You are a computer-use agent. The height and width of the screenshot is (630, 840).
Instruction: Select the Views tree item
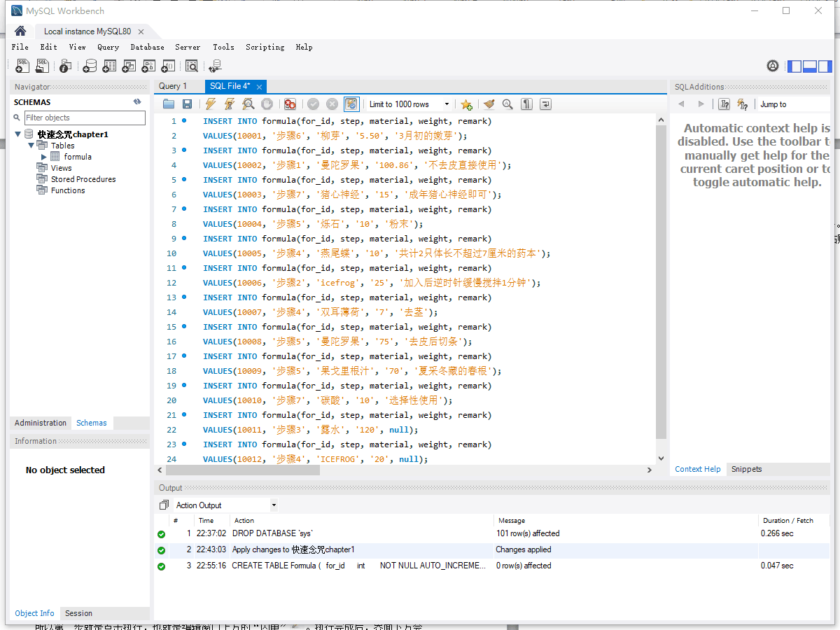(x=61, y=168)
